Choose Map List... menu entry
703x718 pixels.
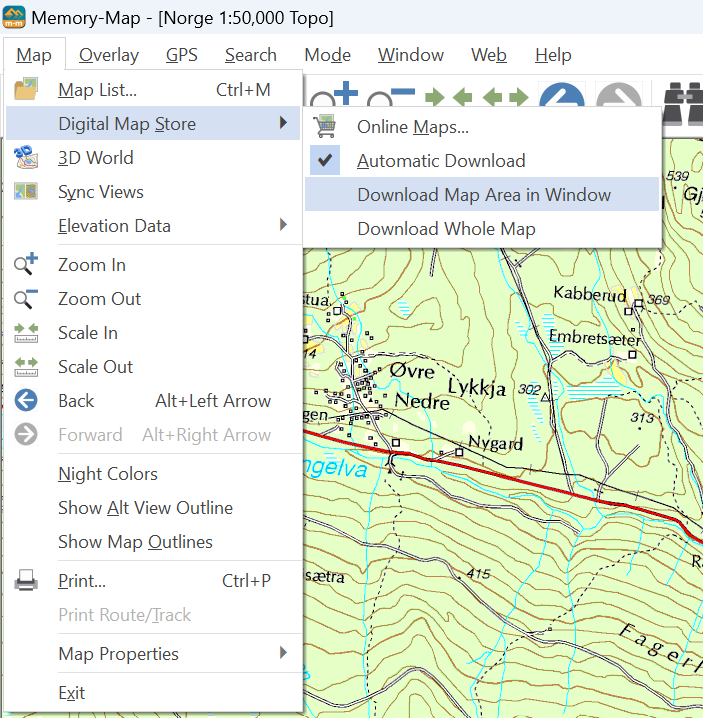click(x=153, y=89)
